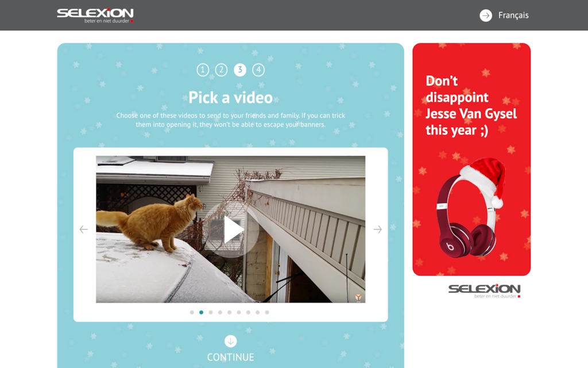Click the Selexion logo below red banner

[484, 290]
